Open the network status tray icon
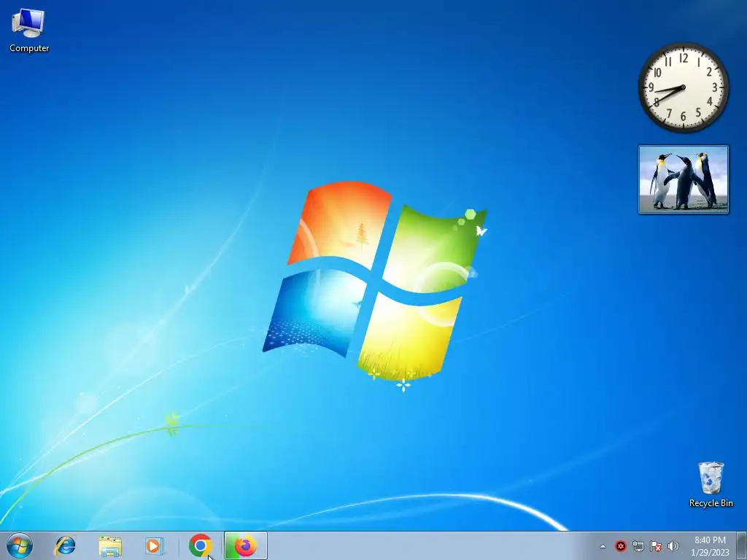747x560 pixels. coord(638,546)
